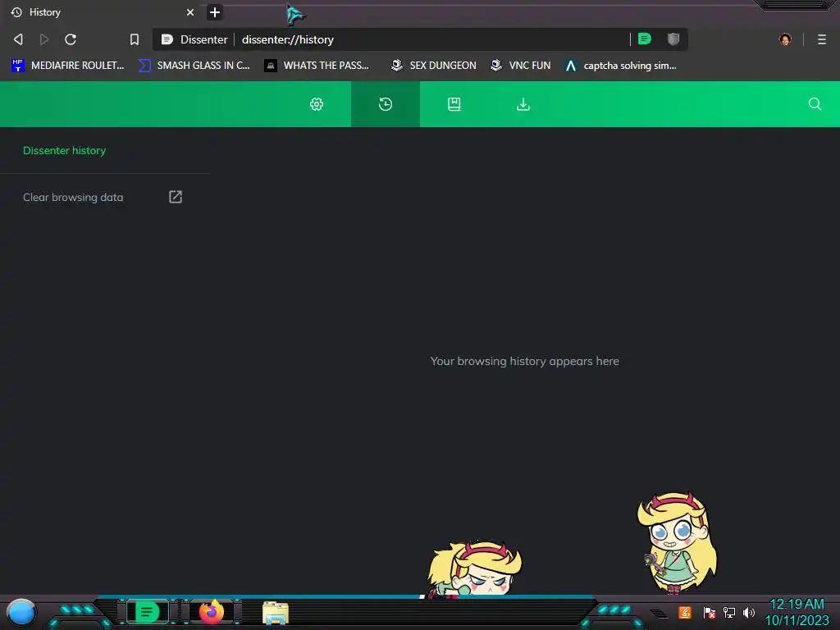The height and width of the screenshot is (630, 840).
Task: Click the external link icon beside Clear browsing data
Action: [176, 197]
